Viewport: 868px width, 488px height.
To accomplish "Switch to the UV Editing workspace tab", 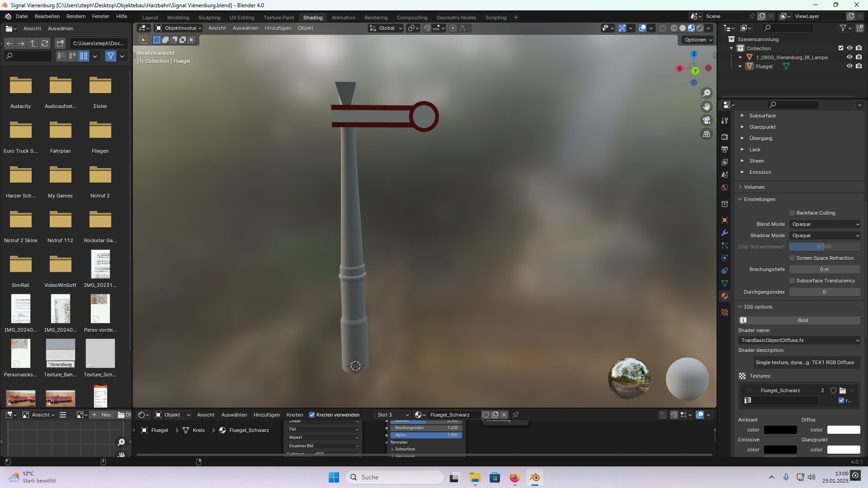I will click(242, 18).
